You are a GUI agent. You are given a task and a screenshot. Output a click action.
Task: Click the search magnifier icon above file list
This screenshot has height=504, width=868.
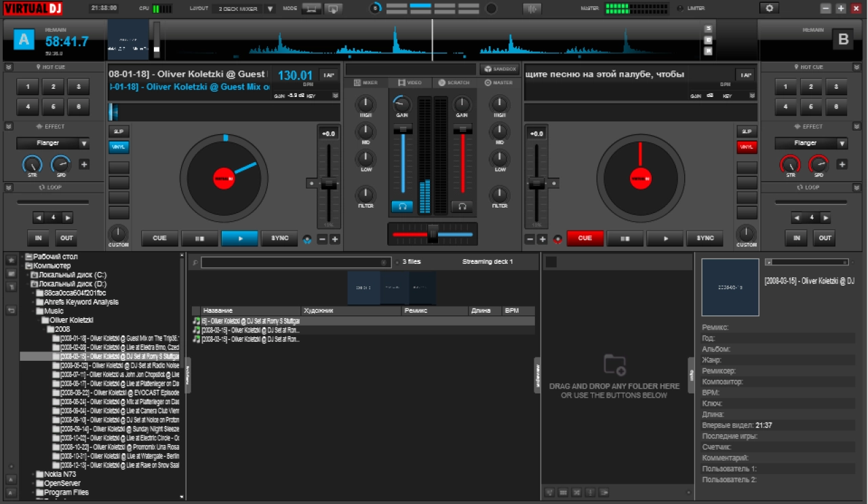tap(195, 262)
